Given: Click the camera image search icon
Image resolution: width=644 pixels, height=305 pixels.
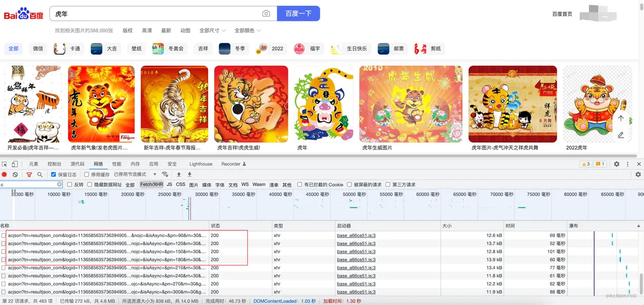Looking at the screenshot, I should coord(266,13).
